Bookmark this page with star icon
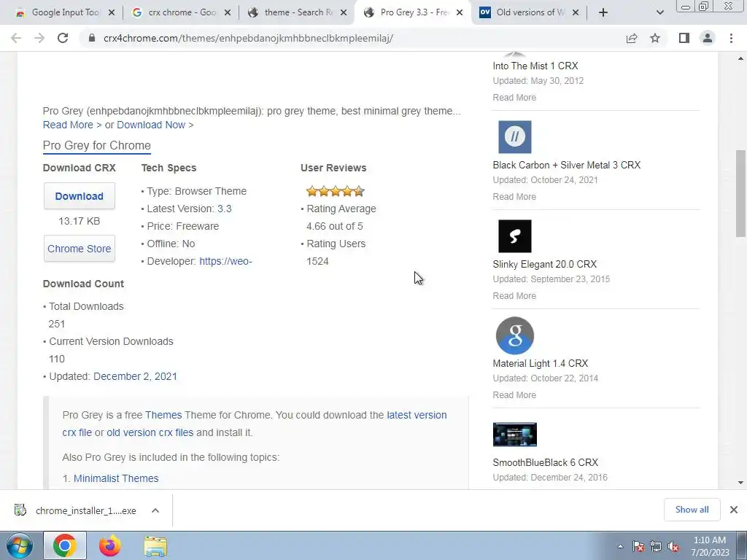The height and width of the screenshot is (560, 747). pos(655,38)
